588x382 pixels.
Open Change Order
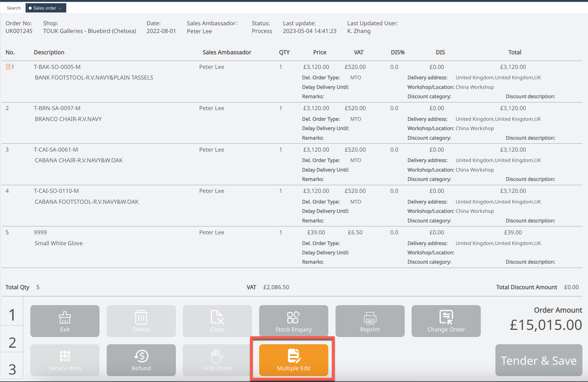(x=446, y=321)
